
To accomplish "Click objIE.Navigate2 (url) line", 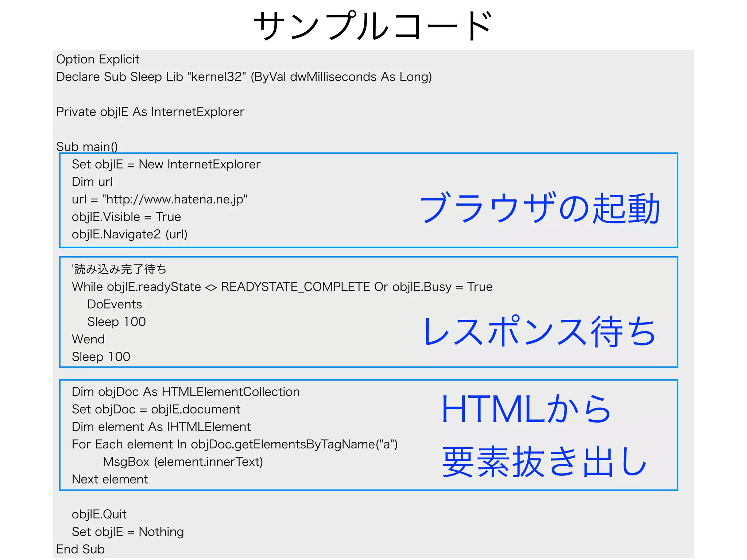I will coord(129,234).
